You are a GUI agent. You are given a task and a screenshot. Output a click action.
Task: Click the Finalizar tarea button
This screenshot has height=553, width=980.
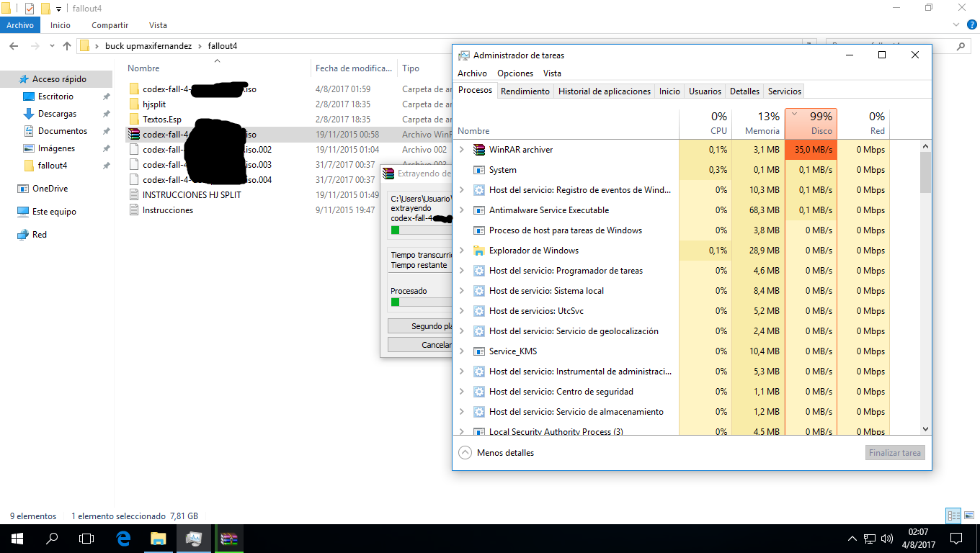(x=895, y=453)
